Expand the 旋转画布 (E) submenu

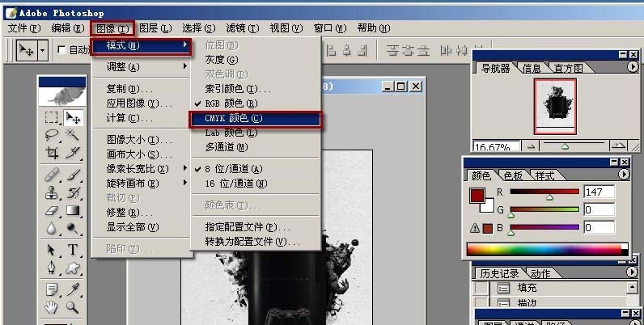142,184
